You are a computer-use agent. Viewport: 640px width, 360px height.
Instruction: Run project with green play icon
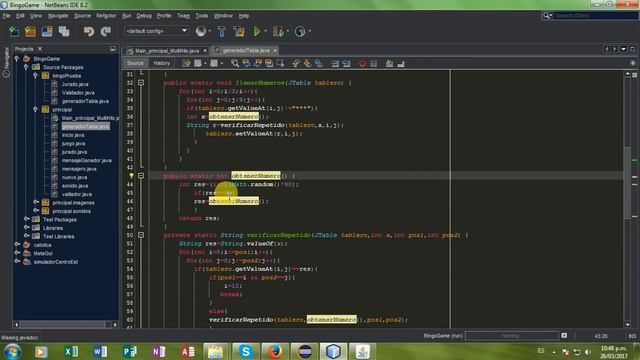pos(257,31)
